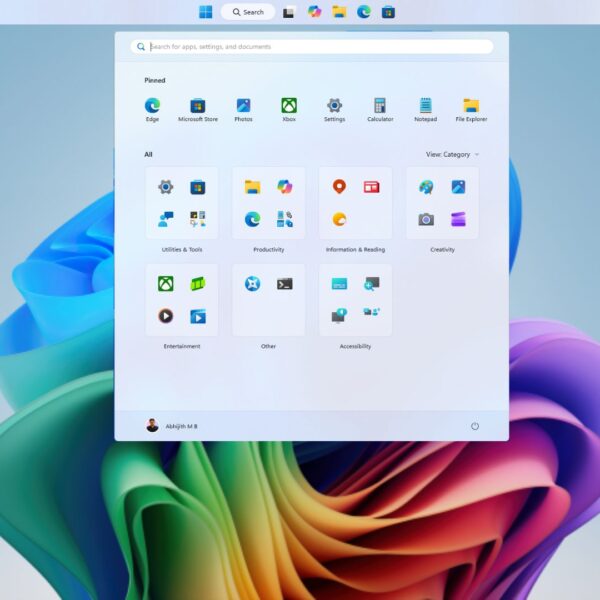
Task: Launch Copilot from the taskbar
Action: point(315,12)
